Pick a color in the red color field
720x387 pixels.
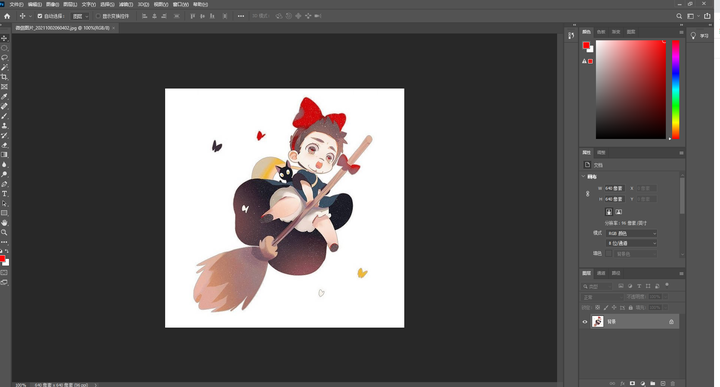[630, 90]
